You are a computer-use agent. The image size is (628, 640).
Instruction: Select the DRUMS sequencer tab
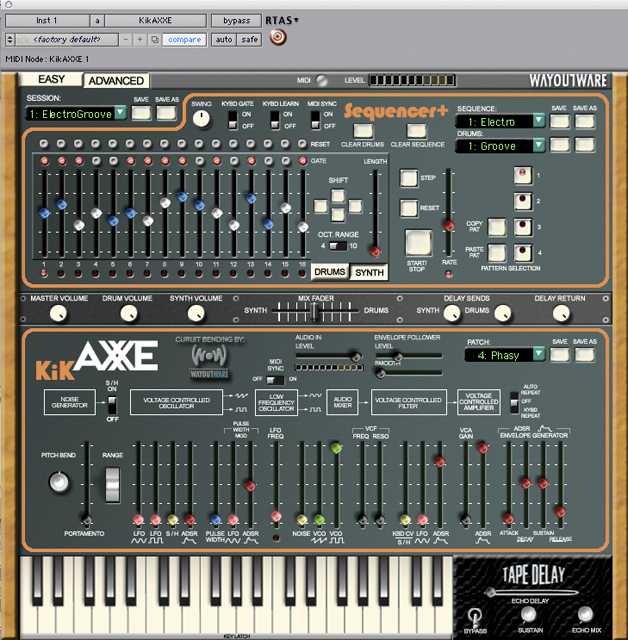point(330,272)
